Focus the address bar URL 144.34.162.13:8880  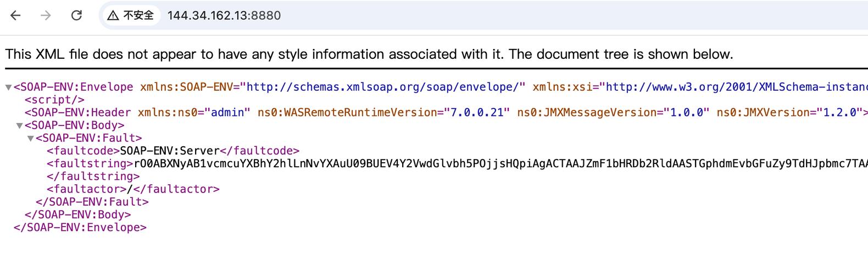coord(224,15)
